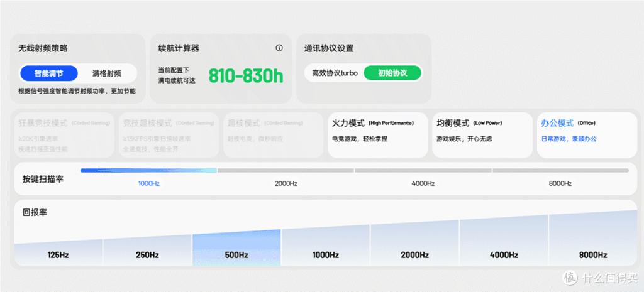The image size is (644, 292).
Task: Select the disabled 超核模式 card
Action: coord(273,135)
